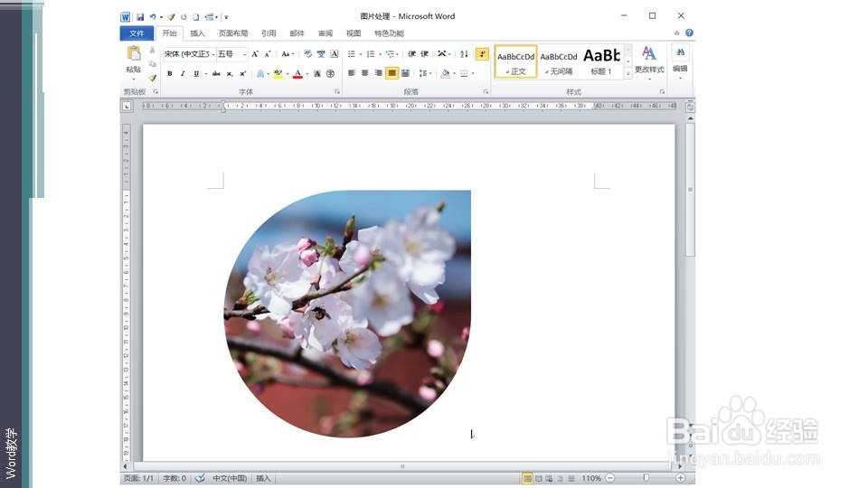Viewport: 868px width, 488px height.
Task: Toggle Show/Hide paragraph marks
Action: coord(482,53)
